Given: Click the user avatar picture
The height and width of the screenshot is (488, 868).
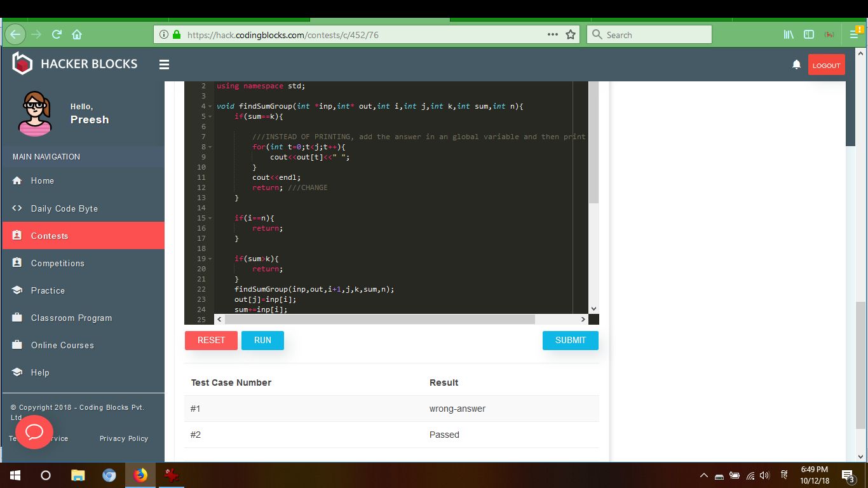Looking at the screenshot, I should (35, 113).
